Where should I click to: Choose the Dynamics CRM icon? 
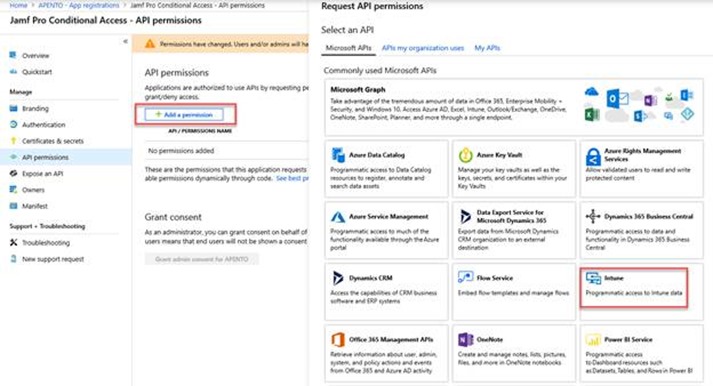[x=338, y=278]
